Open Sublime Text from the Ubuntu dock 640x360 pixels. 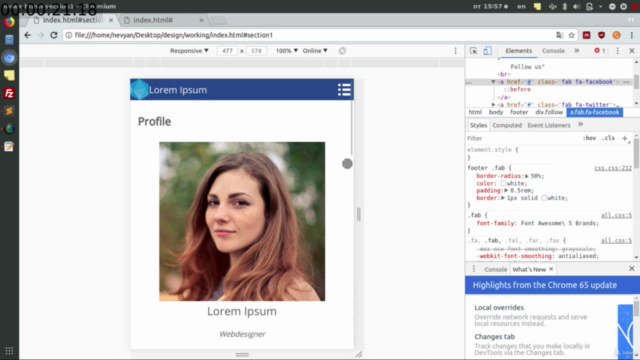click(9, 111)
